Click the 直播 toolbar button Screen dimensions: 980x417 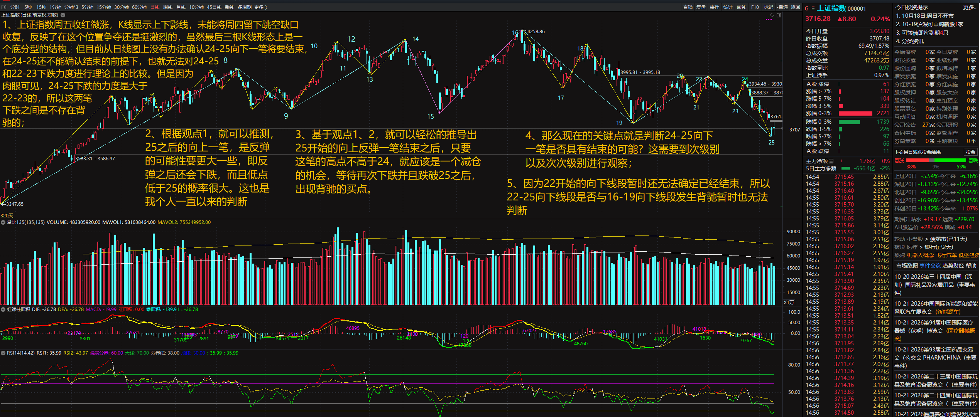tap(688, 7)
